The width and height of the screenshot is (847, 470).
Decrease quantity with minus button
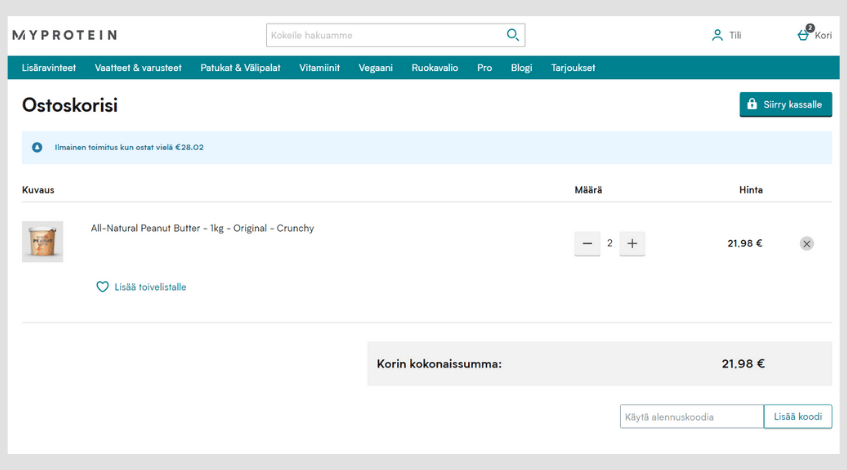587,244
